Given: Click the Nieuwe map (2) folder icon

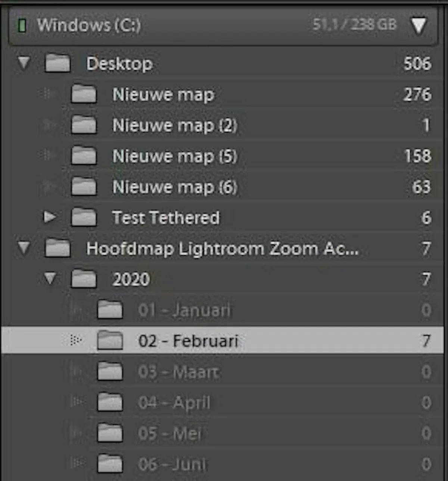Looking at the screenshot, I should point(84,125).
